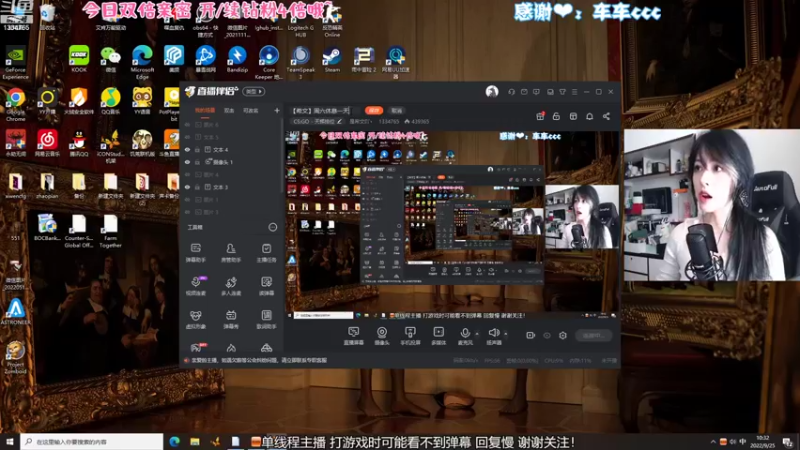The width and height of the screenshot is (800, 450).
Task: Open the hamburger menu in the title bar
Action: point(574,92)
